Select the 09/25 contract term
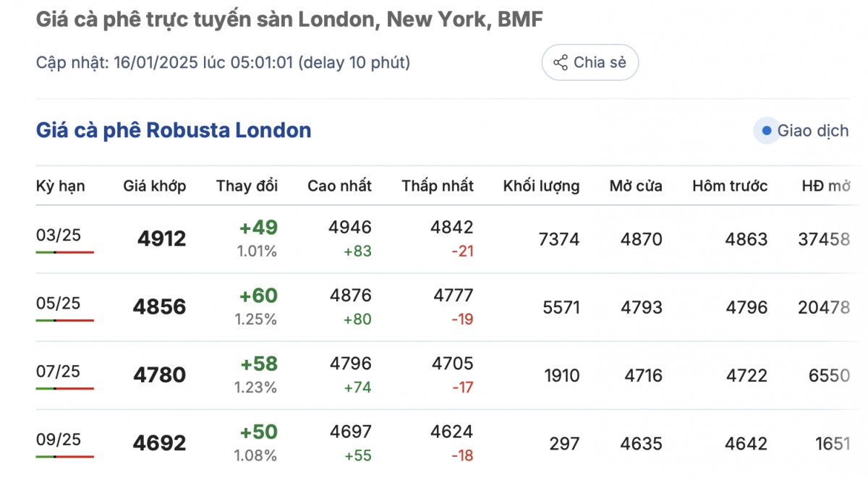Image resolution: width=868 pixels, height=477 pixels. tap(59, 439)
